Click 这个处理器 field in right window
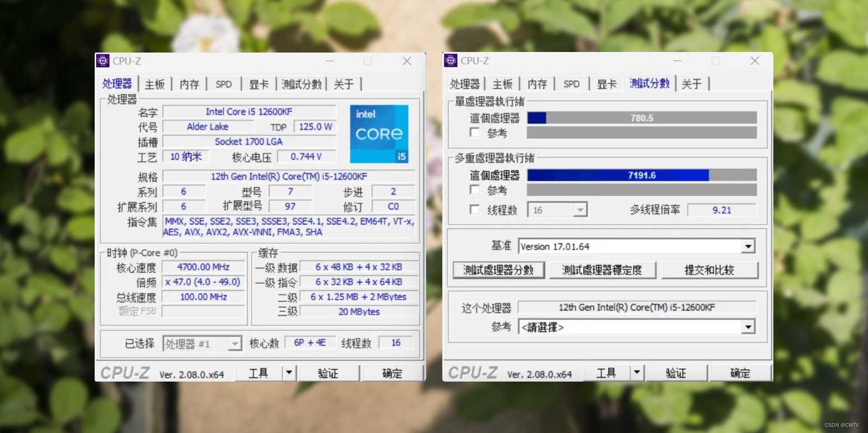 (637, 307)
